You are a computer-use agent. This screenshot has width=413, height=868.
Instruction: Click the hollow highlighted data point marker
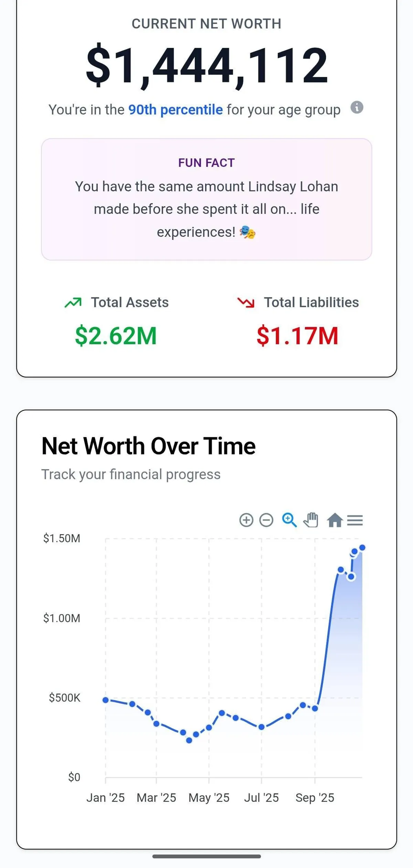pos(351,577)
